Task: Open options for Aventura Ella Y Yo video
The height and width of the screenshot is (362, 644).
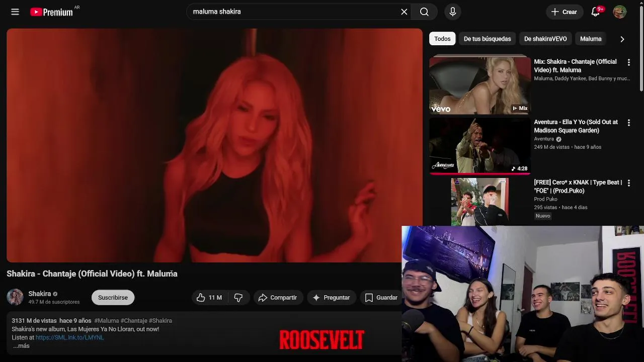Action: pyautogui.click(x=628, y=123)
